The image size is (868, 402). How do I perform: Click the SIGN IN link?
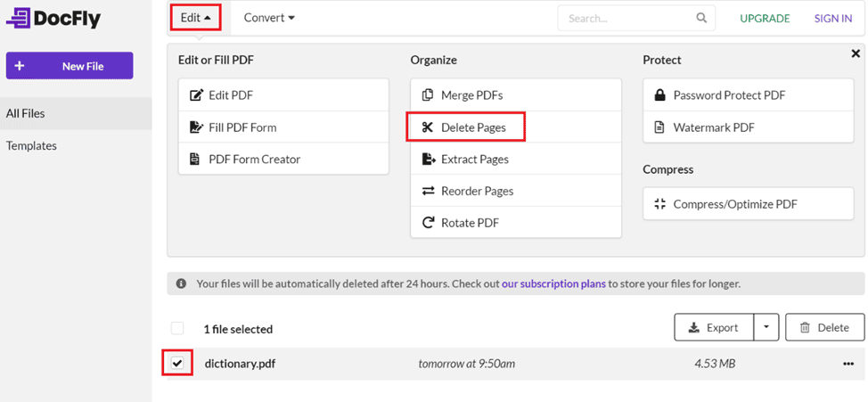tap(833, 18)
